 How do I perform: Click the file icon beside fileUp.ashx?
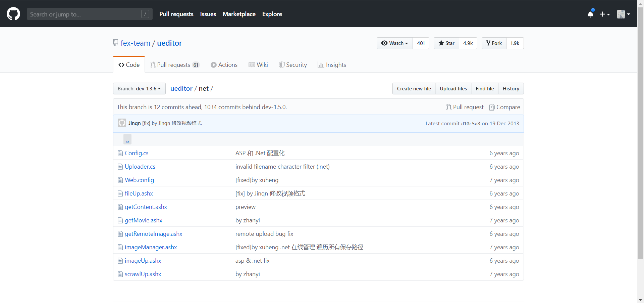(120, 193)
